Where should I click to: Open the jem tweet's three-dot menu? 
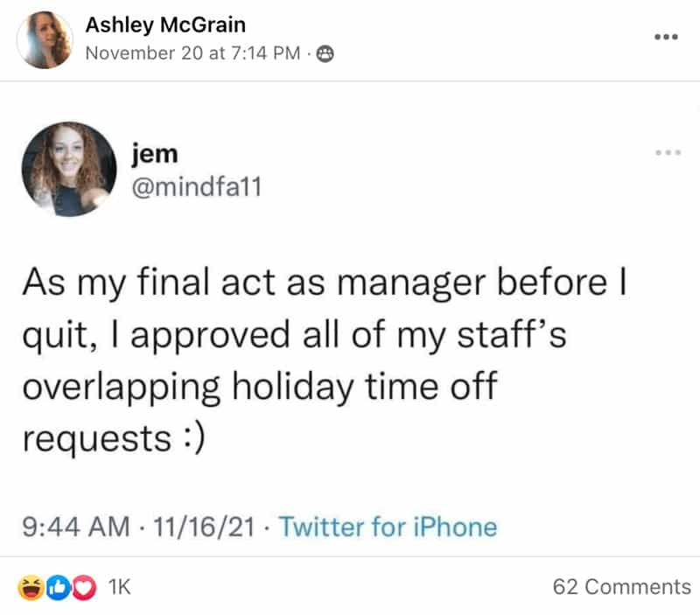tap(667, 153)
